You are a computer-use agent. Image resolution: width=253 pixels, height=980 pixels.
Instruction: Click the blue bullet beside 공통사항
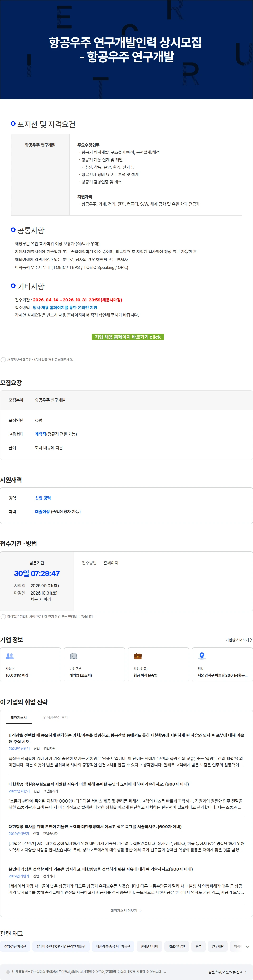pos(13,230)
